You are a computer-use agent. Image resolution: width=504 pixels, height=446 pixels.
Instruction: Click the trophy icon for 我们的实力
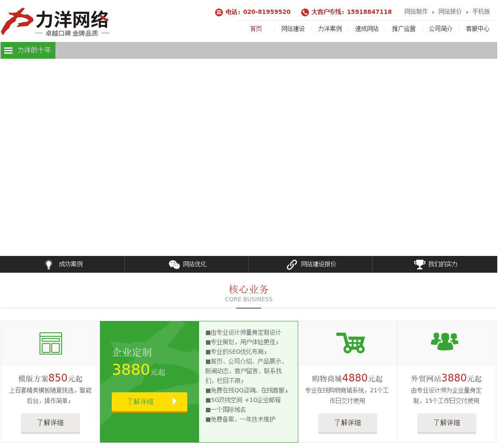coord(420,264)
